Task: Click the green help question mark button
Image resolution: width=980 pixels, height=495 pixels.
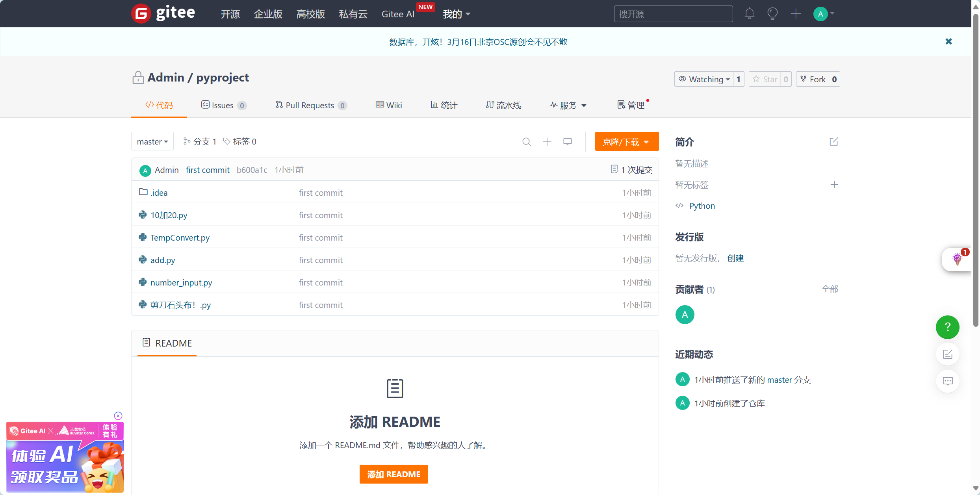Action: pyautogui.click(x=947, y=327)
